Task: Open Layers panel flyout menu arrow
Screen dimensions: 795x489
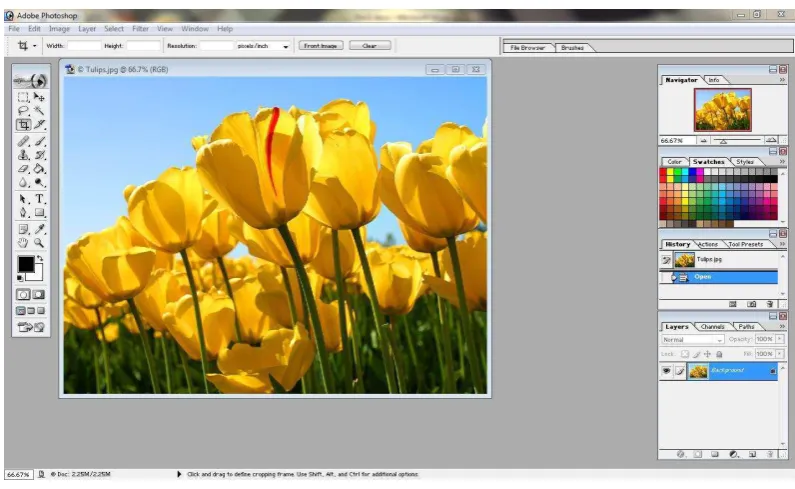Action: click(x=782, y=326)
